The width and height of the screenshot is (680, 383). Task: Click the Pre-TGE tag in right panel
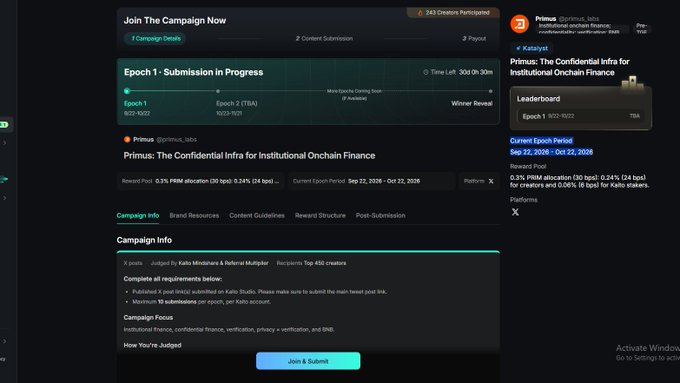641,29
